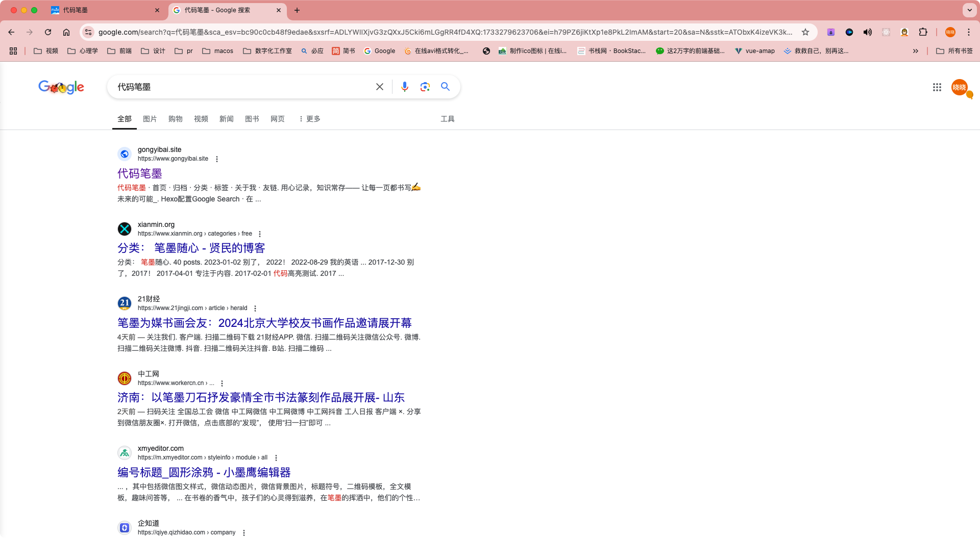
Task: Bookmark this page with the star icon
Action: click(x=805, y=32)
